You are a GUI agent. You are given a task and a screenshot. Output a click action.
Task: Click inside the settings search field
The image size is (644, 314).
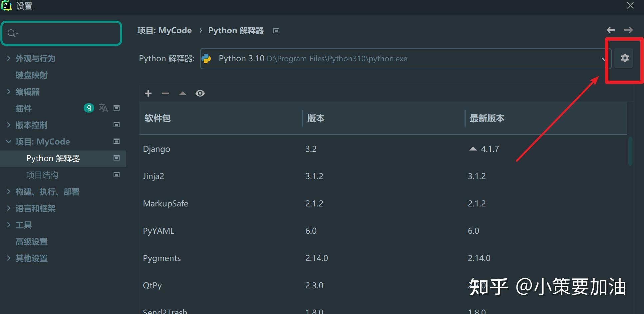(62, 33)
